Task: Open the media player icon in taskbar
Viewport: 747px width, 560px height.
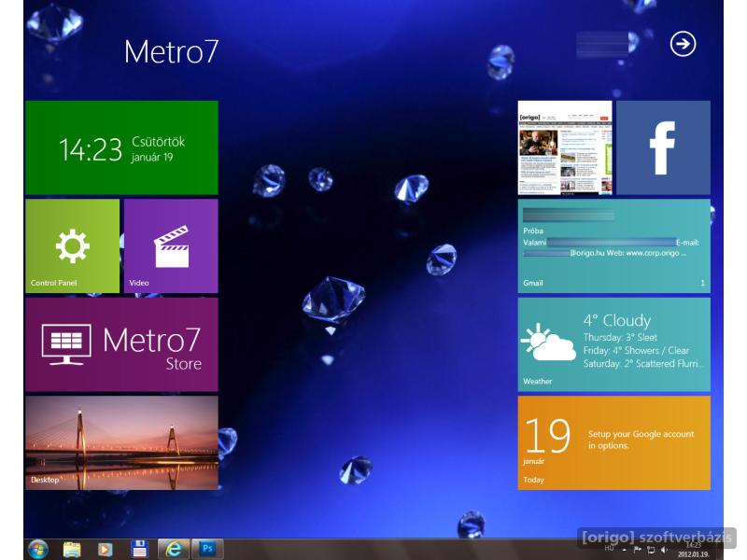Action: point(105,550)
